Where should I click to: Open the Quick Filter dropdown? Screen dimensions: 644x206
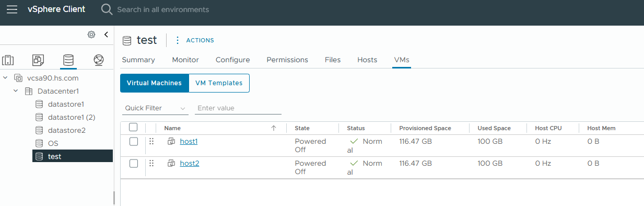coord(156,108)
